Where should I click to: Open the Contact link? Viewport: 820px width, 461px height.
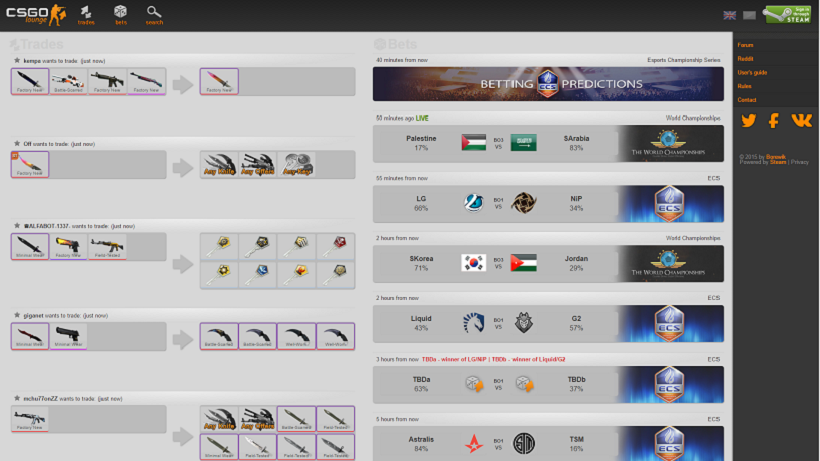tap(747, 100)
